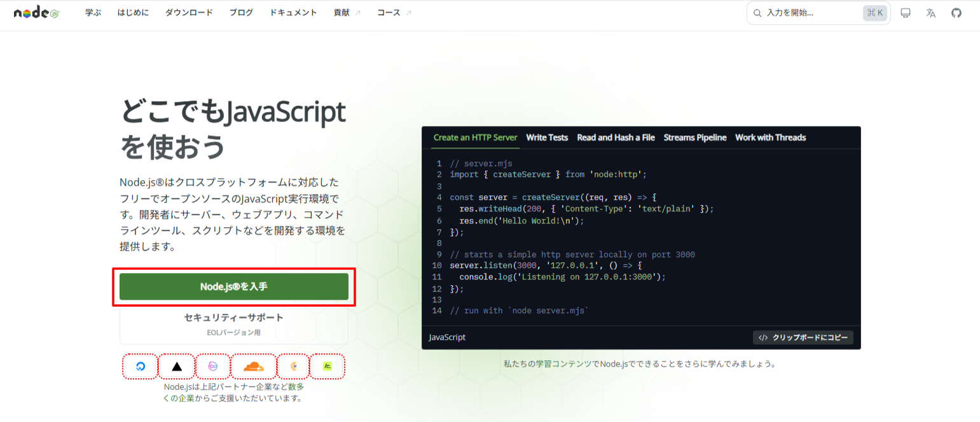Open the 学ぶ navigation item
This screenshot has width=980, height=422.
click(93, 13)
